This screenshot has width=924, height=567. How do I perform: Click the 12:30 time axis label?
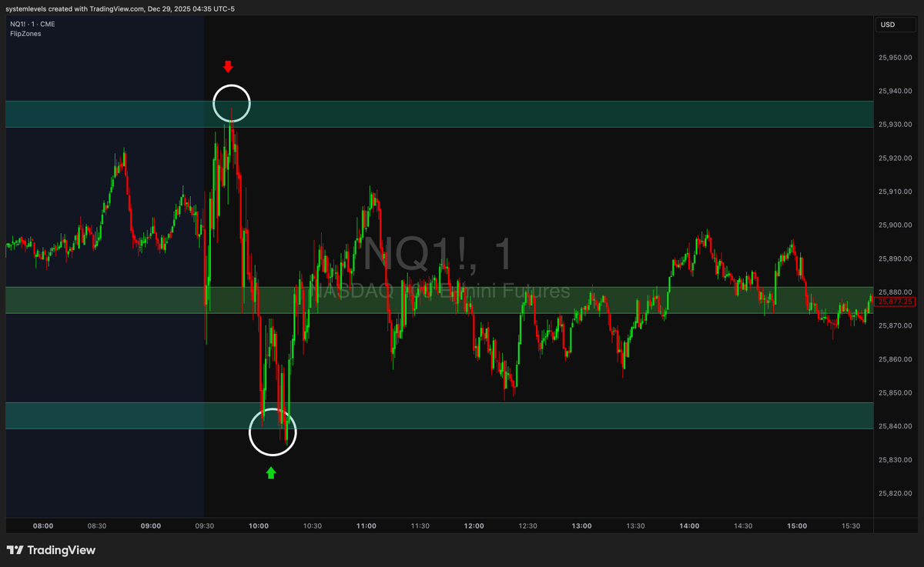528,526
